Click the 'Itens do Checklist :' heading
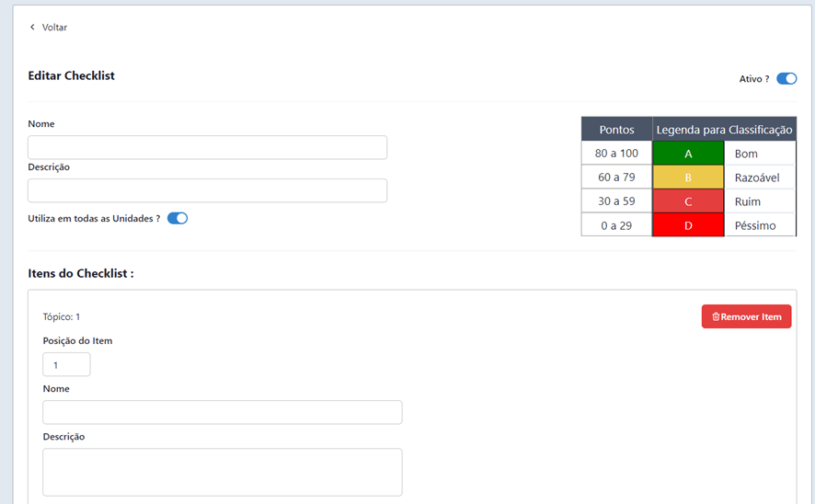The width and height of the screenshot is (815, 504). pyautogui.click(x=81, y=273)
